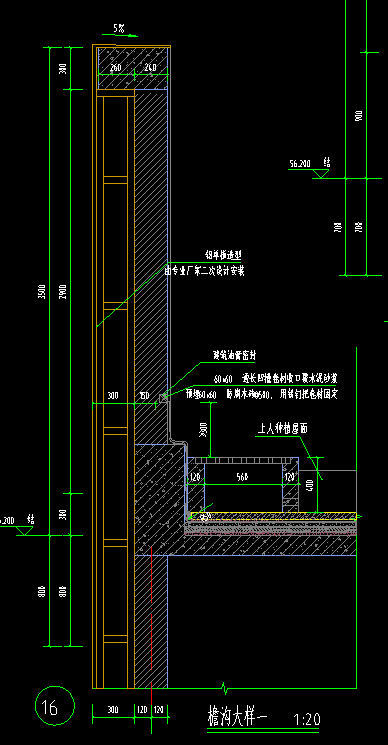Click the circled detail number "16"
The height and width of the screenshot is (745, 388).
pos(50,707)
